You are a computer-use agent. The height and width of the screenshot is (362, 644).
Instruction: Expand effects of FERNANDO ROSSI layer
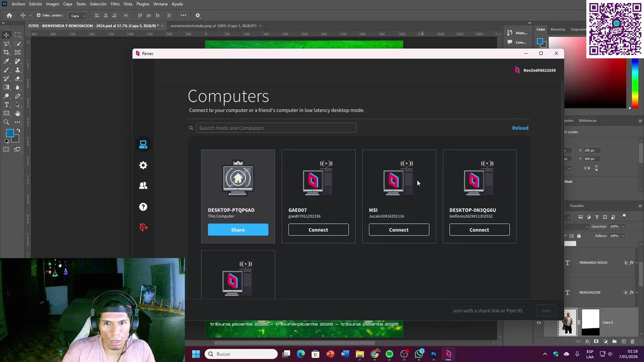pyautogui.click(x=637, y=262)
